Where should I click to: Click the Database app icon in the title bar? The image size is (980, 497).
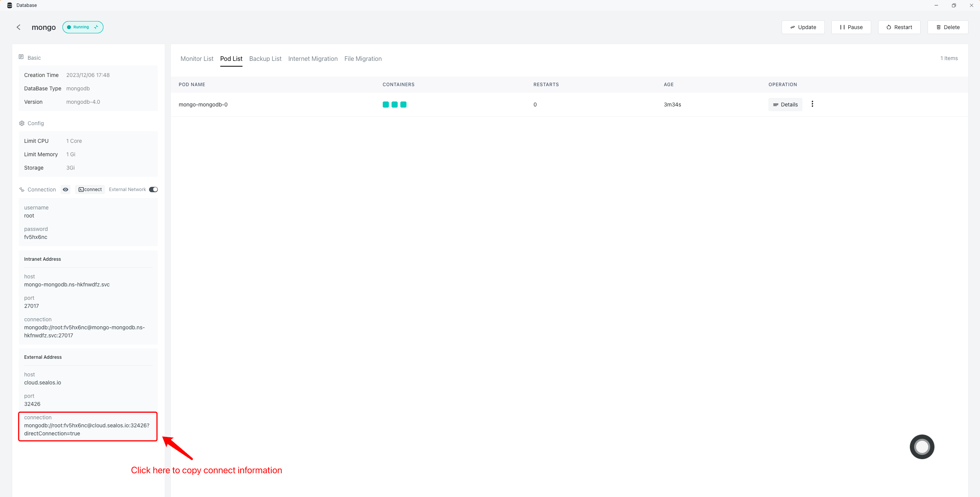pos(10,5)
